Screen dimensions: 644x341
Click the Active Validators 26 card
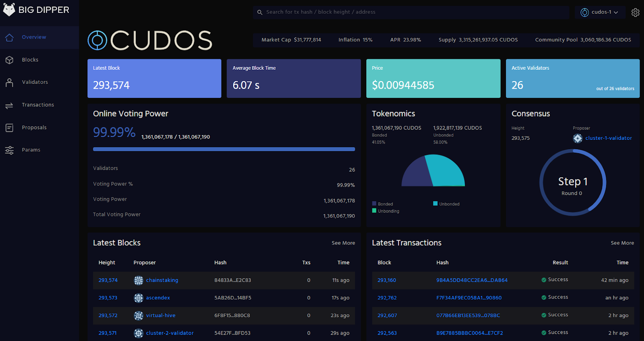point(573,79)
